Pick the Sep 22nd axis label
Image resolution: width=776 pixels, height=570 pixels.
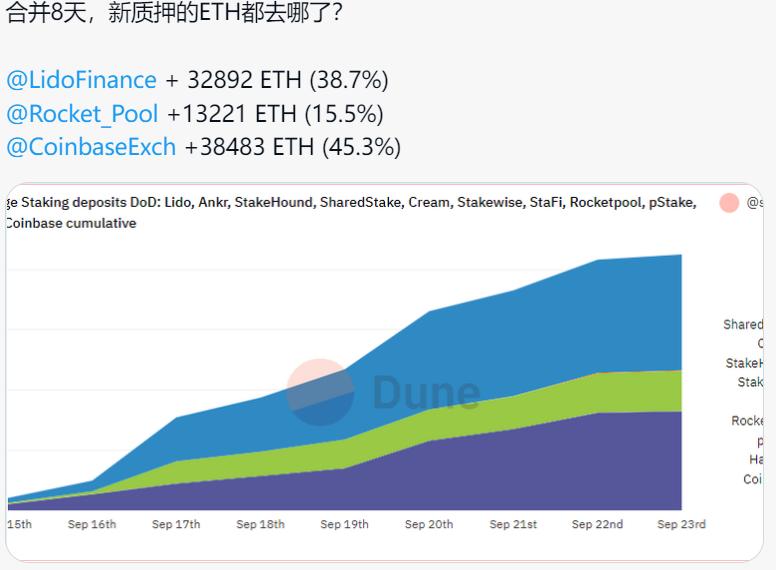[597, 524]
